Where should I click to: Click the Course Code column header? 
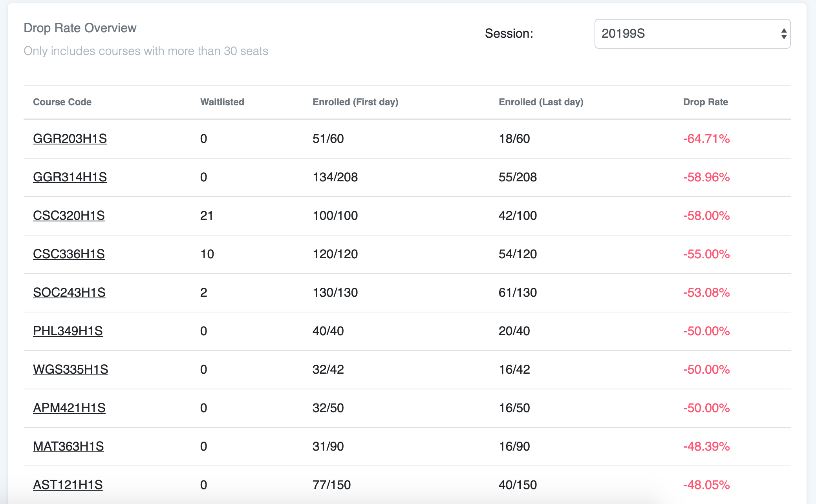[x=62, y=102]
